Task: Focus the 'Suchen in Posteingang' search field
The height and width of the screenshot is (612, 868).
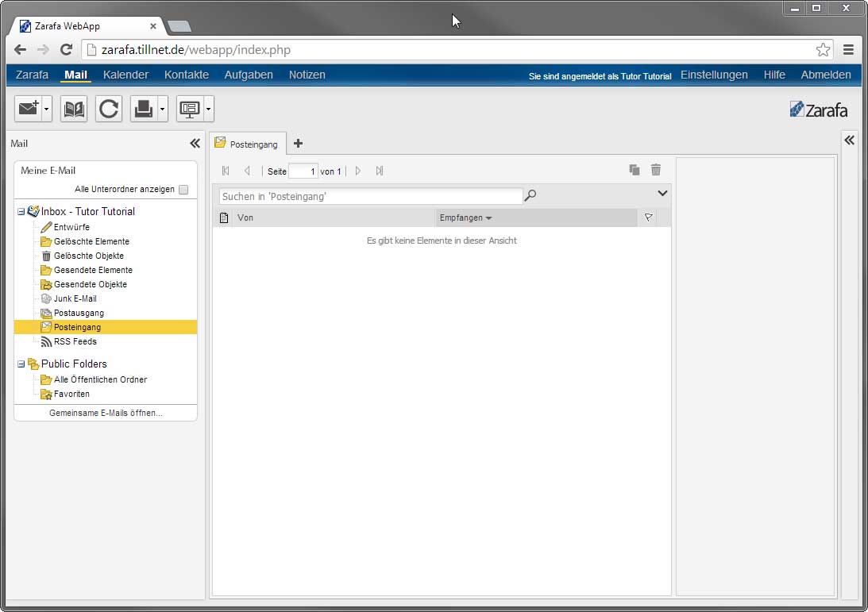Action: coord(370,196)
